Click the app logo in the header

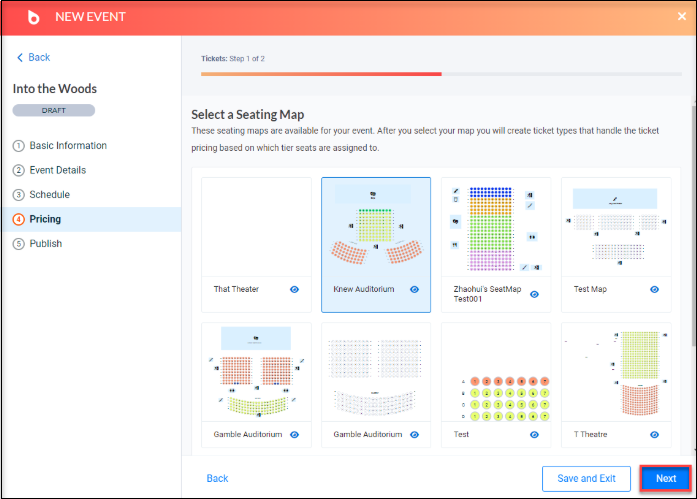tap(33, 17)
